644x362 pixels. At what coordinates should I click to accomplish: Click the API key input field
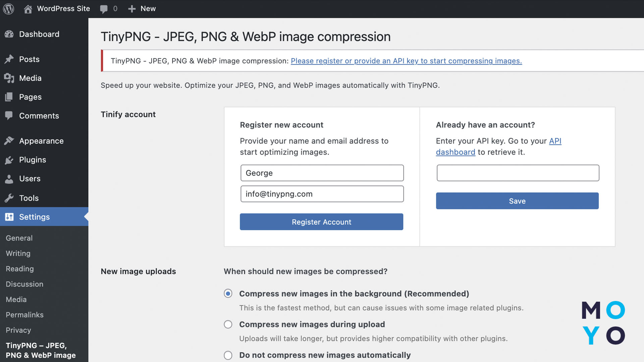click(518, 173)
